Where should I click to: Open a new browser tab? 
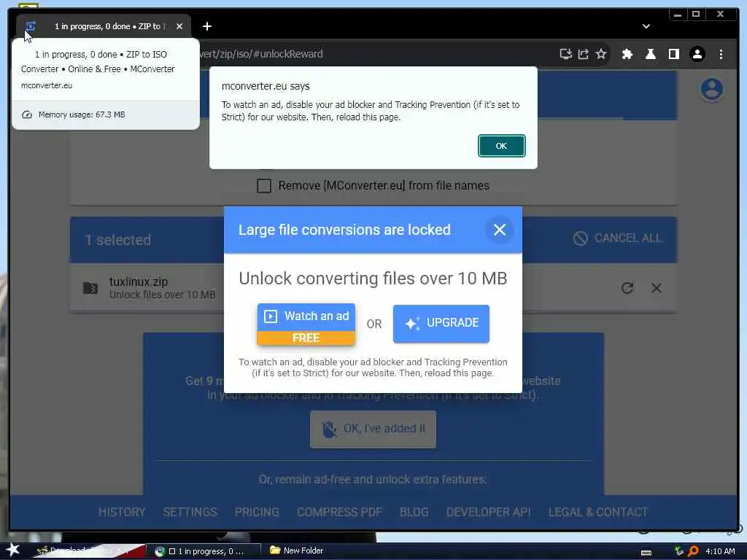point(206,26)
